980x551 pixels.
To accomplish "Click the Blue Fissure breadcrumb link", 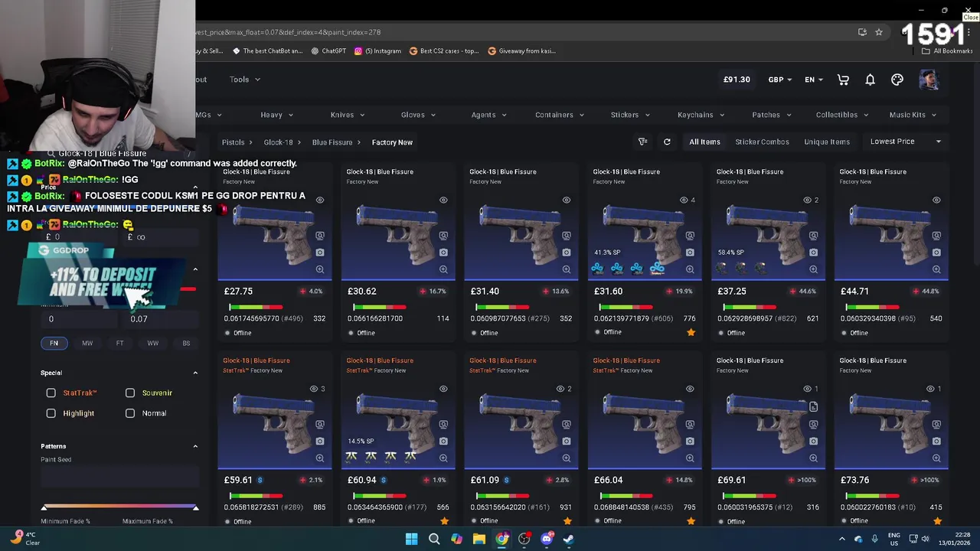I will point(332,142).
